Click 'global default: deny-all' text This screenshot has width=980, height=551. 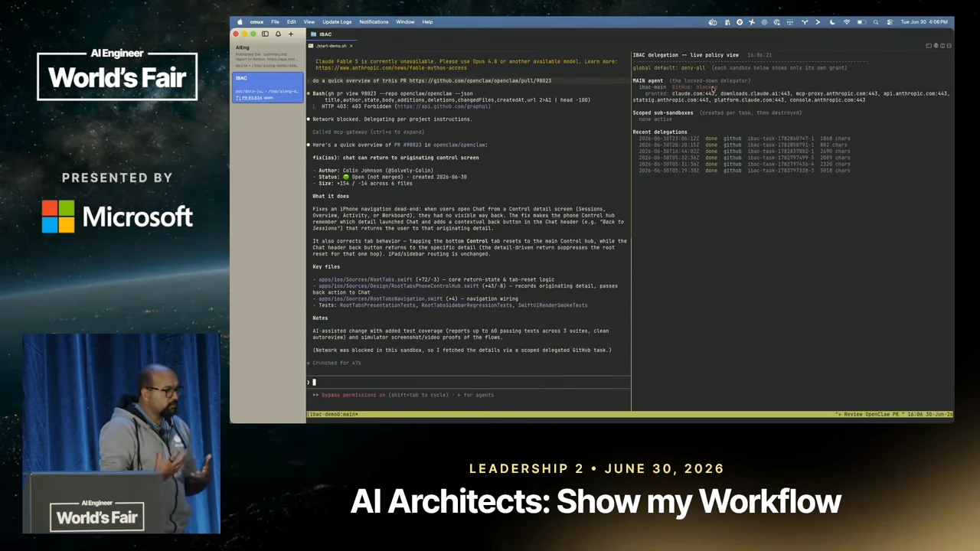click(x=668, y=67)
